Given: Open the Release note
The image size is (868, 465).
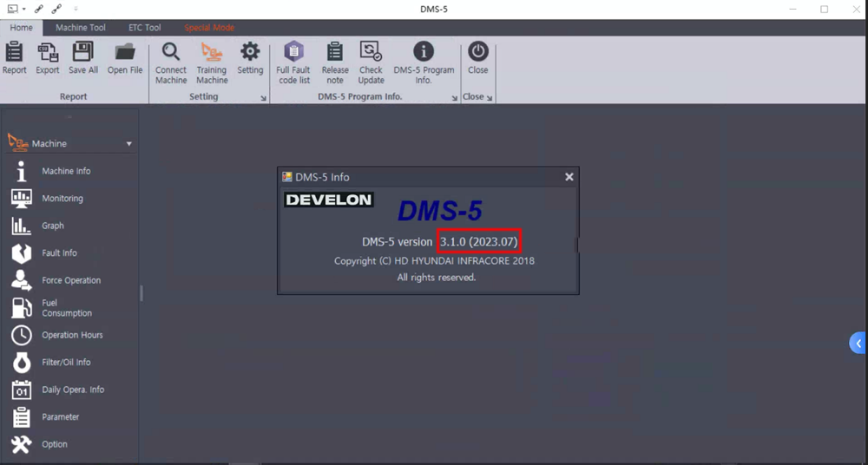Looking at the screenshot, I should pos(335,63).
